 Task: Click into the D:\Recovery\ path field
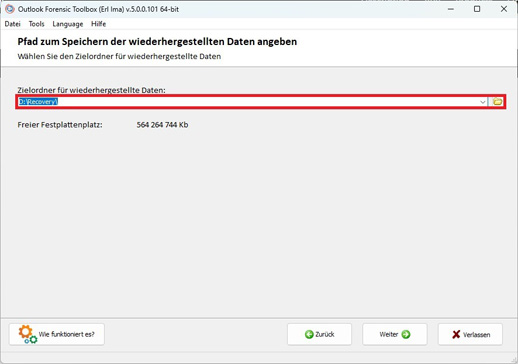248,102
